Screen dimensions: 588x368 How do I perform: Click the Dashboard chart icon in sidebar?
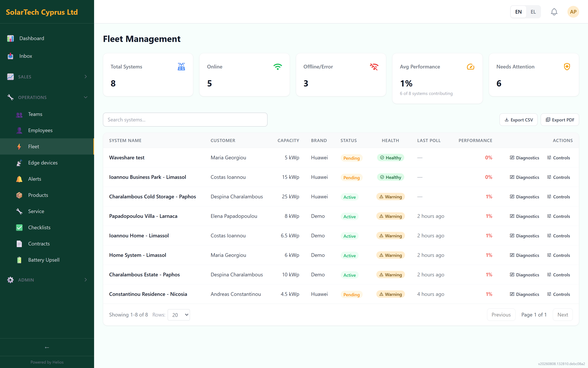pyautogui.click(x=10, y=38)
